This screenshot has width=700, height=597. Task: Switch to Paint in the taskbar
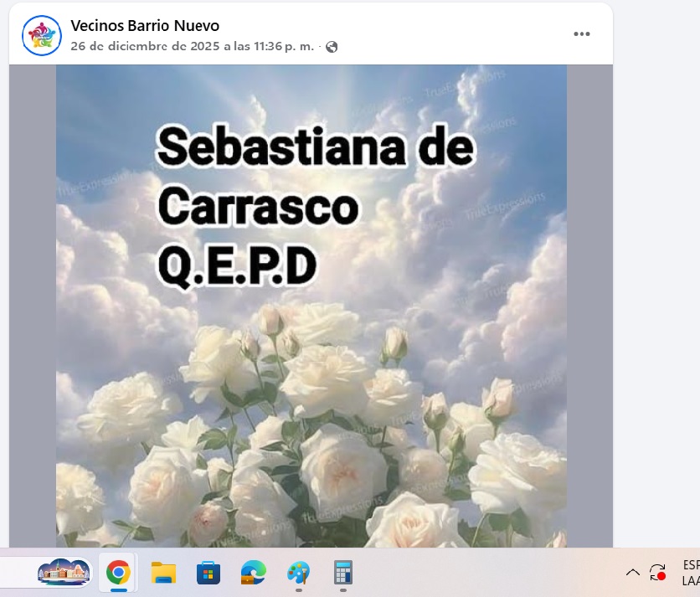click(x=299, y=573)
